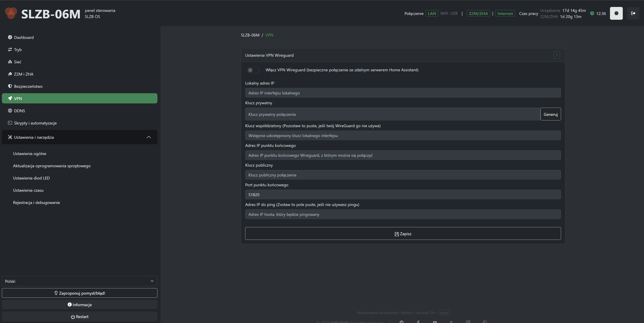Screen dimensions: 644x323
Task: Click the SLZB-06M breadcrumb link
Action: point(250,35)
